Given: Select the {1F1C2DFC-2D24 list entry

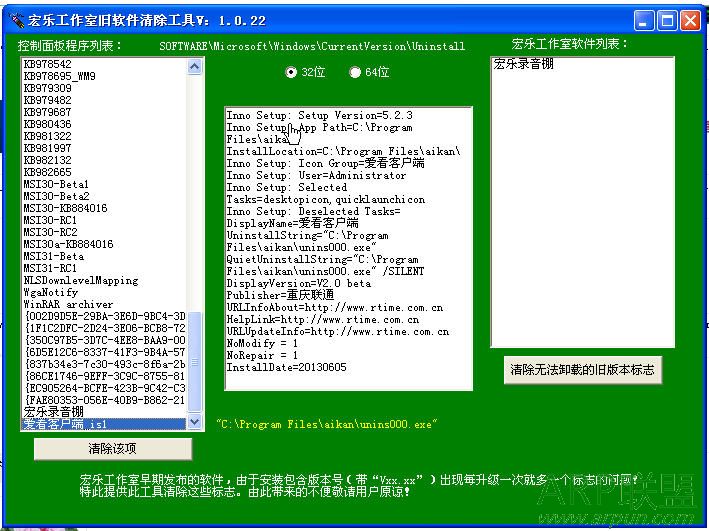Looking at the screenshot, I should [104, 328].
